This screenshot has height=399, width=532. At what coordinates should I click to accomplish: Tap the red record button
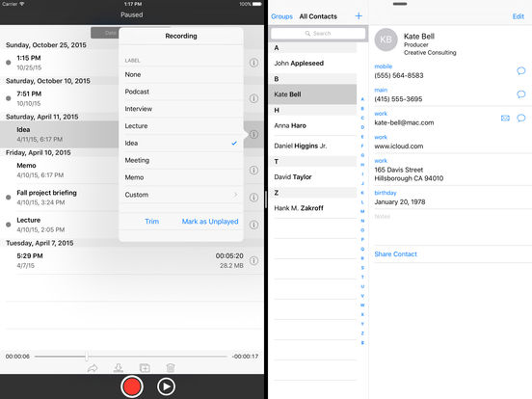click(x=132, y=386)
